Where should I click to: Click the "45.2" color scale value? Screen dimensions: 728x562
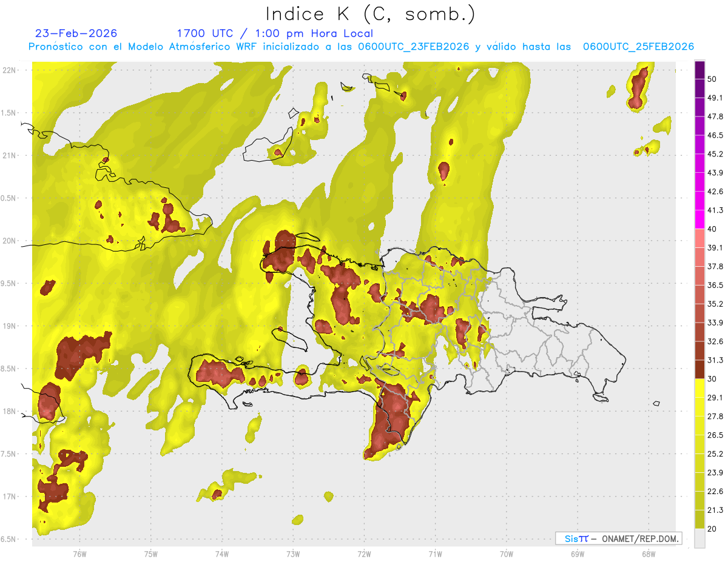click(x=715, y=154)
